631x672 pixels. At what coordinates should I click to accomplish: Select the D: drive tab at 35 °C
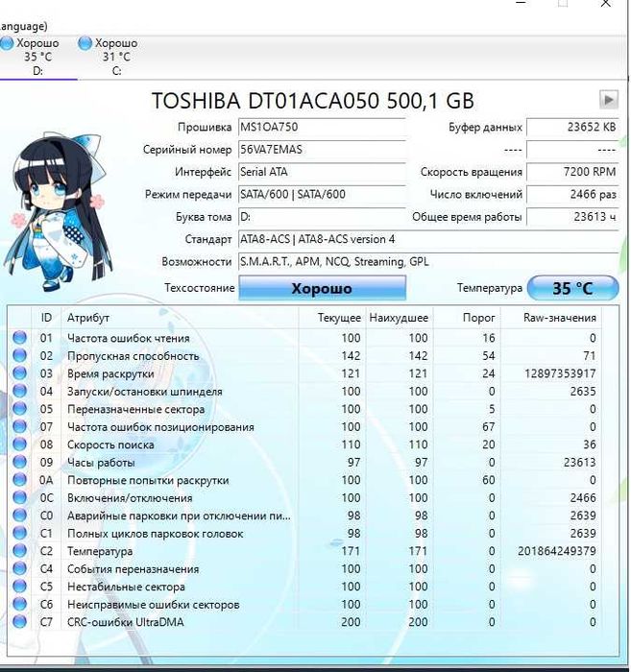click(37, 57)
